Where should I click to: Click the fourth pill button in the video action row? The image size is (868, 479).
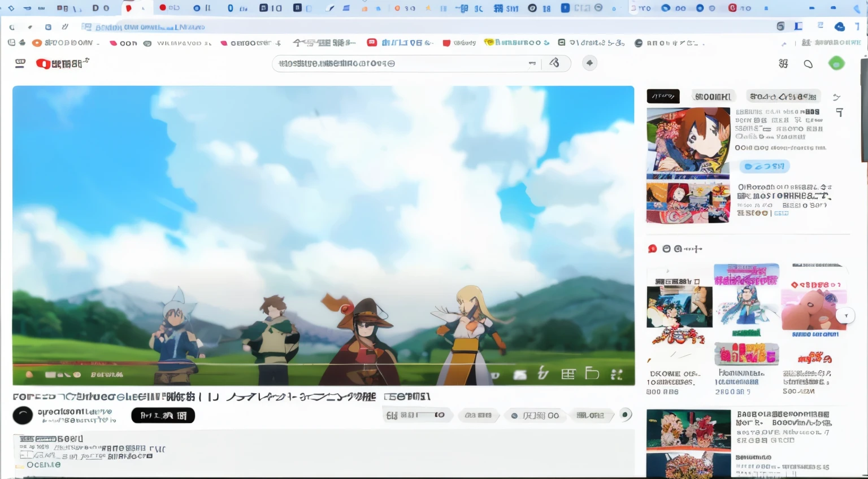[x=591, y=415]
